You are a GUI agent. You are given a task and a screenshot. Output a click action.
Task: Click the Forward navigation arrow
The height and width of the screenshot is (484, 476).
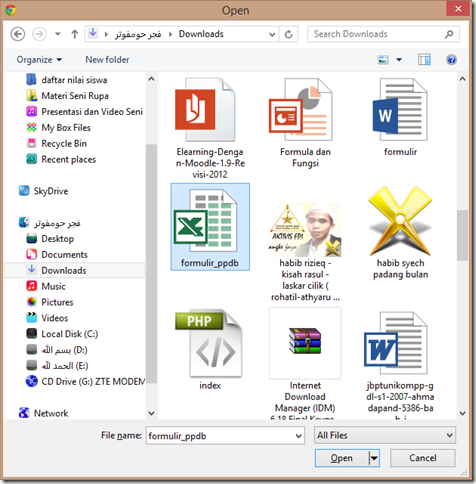39,34
